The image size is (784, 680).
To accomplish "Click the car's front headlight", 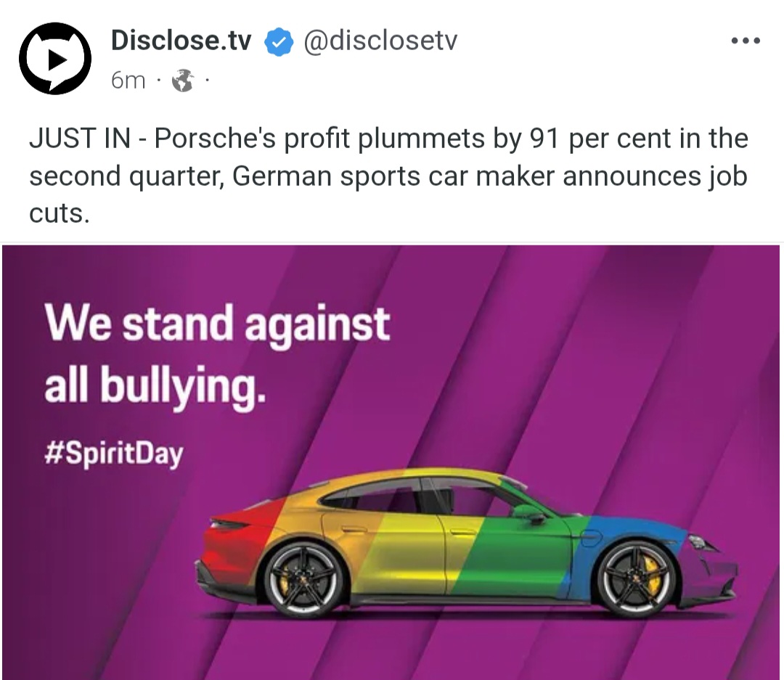I will (x=698, y=543).
